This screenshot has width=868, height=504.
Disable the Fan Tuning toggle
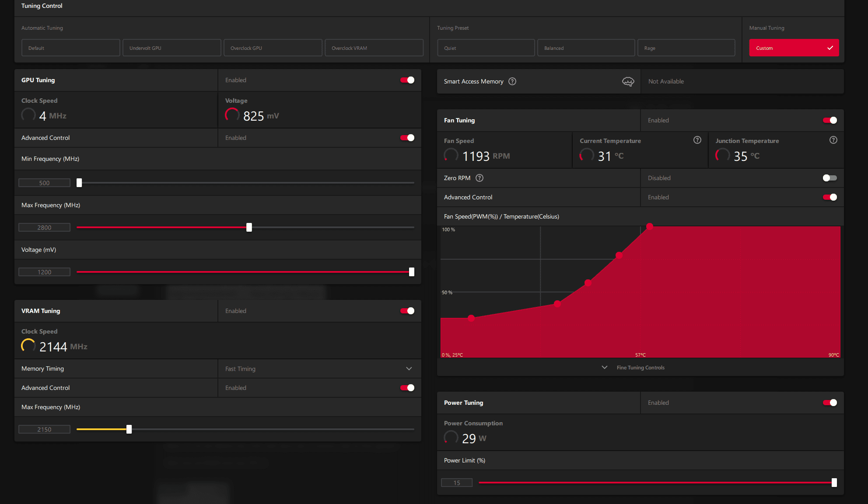click(x=830, y=120)
